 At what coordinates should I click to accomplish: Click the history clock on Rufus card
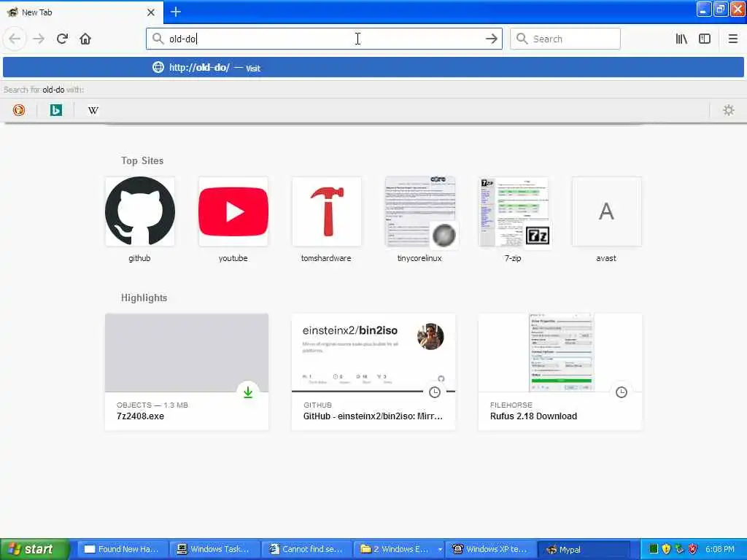(x=622, y=392)
